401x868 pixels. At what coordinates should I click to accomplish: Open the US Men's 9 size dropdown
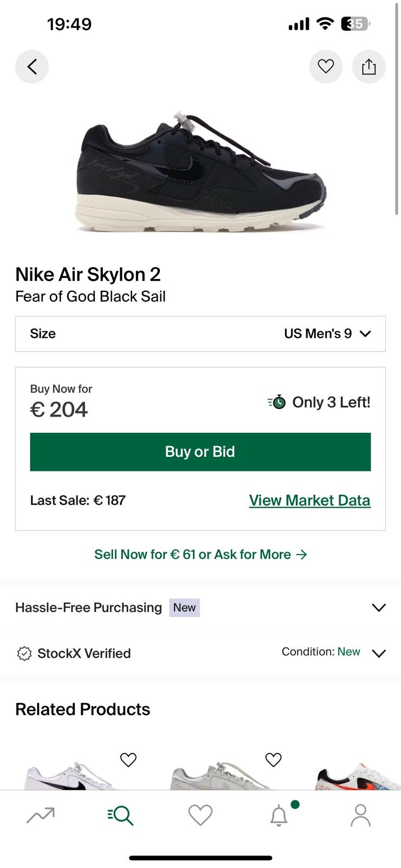(x=327, y=334)
